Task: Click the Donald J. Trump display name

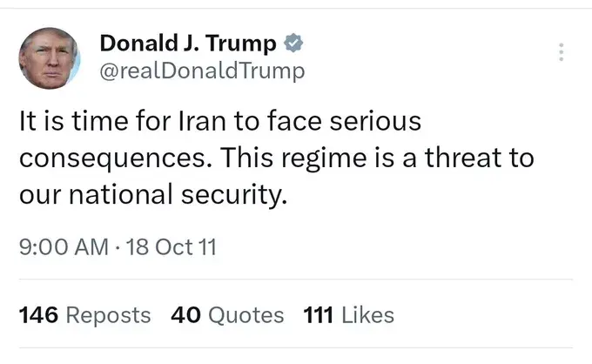Action: point(189,43)
